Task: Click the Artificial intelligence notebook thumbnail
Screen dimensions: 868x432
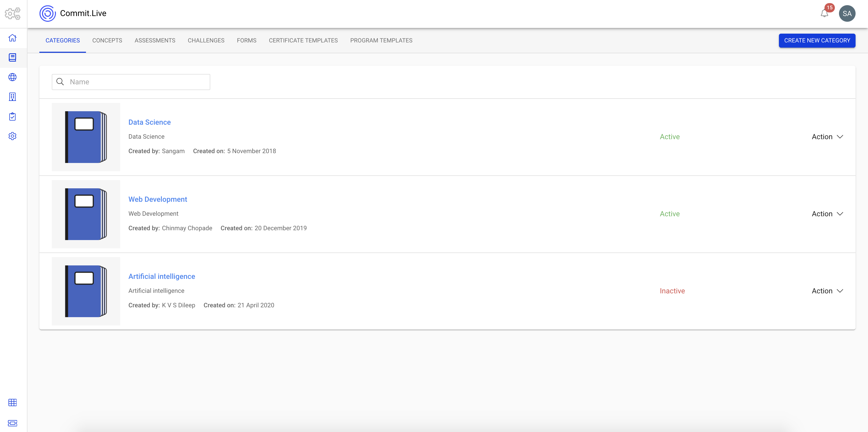Action: 86,291
